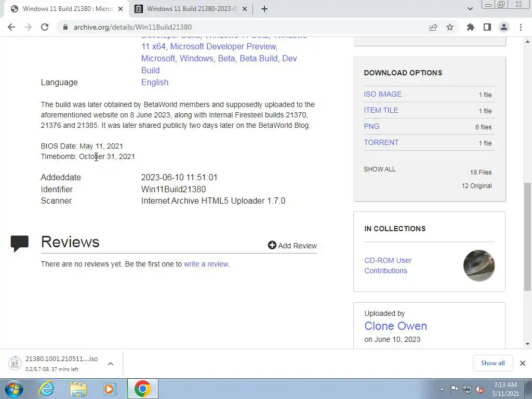Click the scrollbar up arrow
Viewport: 532px width, 399px height.
pos(527,42)
